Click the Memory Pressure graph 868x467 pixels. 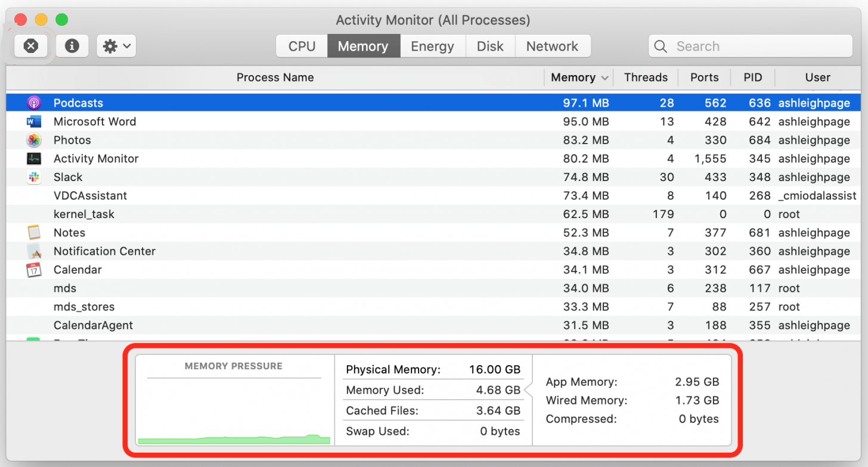coord(234,411)
